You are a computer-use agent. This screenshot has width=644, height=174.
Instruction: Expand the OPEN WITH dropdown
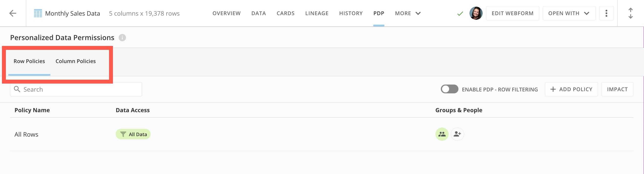[569, 13]
